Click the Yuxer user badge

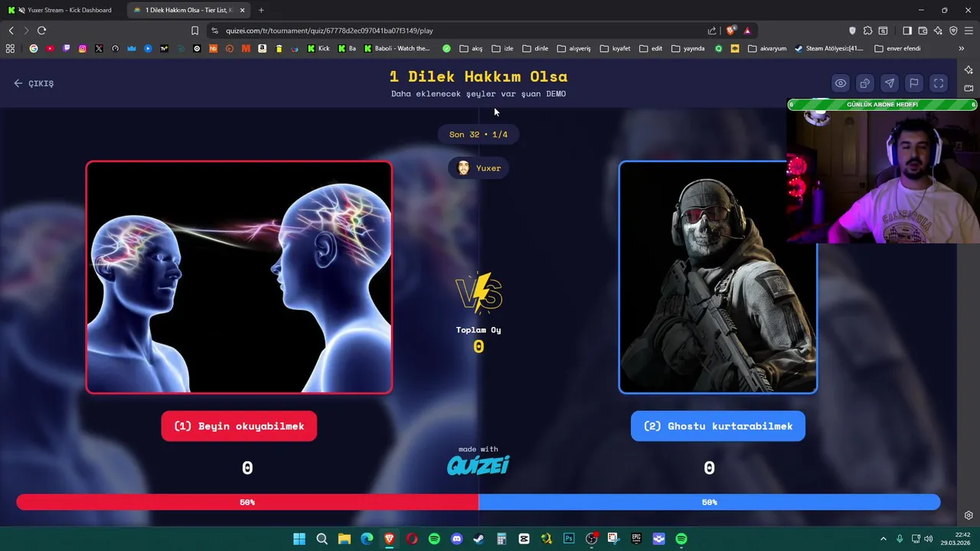pyautogui.click(x=479, y=168)
